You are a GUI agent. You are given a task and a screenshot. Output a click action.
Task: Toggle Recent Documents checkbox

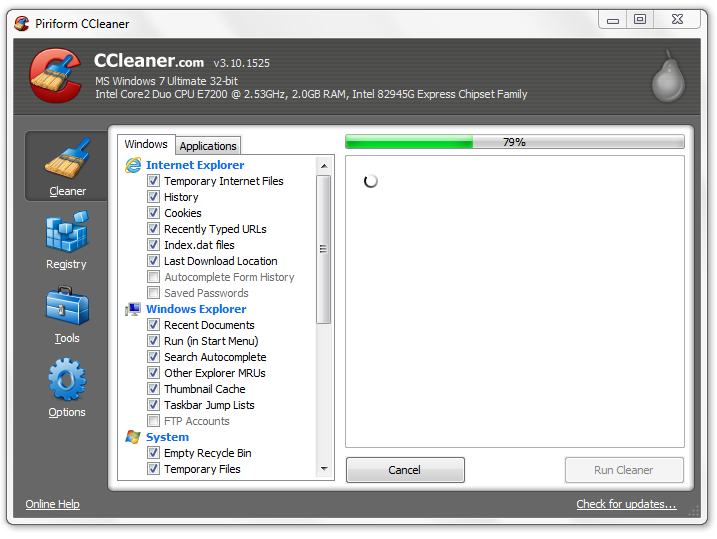(154, 325)
